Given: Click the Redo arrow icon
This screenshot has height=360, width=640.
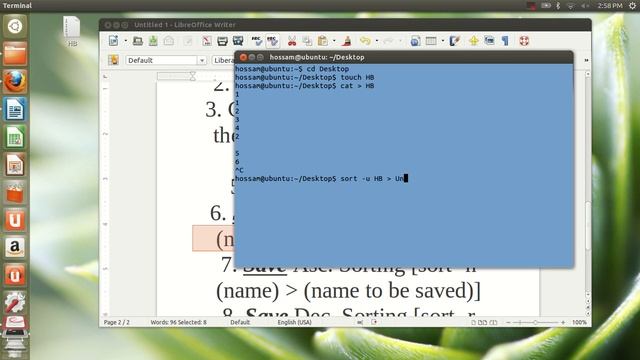Looking at the screenshot, I should tap(388, 41).
